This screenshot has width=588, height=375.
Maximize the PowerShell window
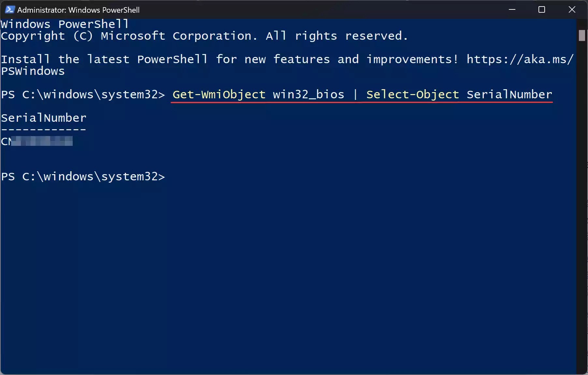point(542,9)
